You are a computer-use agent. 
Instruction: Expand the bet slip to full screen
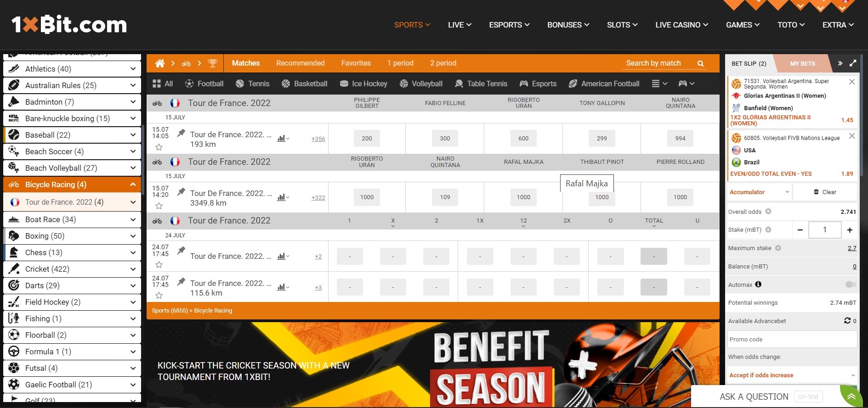[853, 63]
